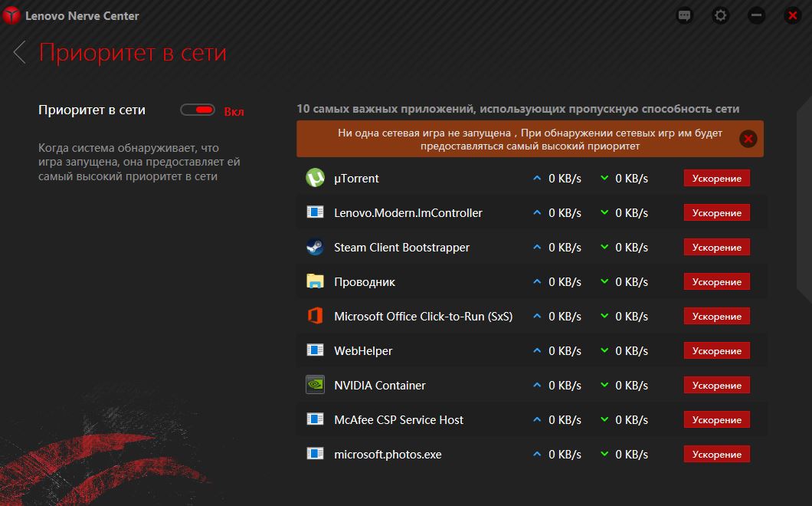Click the upload speed for microsoft.photos.exe

coord(565,455)
